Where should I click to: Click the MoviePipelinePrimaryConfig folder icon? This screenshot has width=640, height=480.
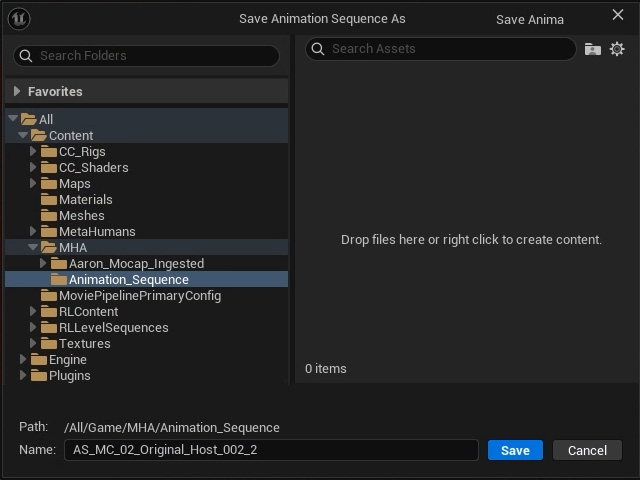(49, 296)
